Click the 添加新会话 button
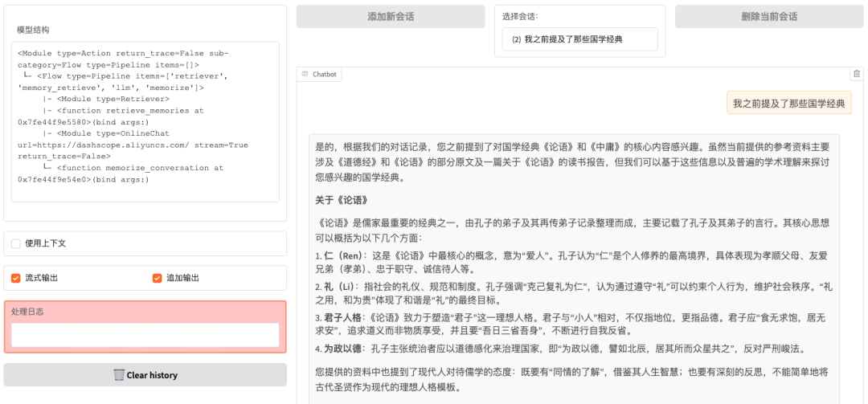The height and width of the screenshot is (404, 868). (x=391, y=17)
